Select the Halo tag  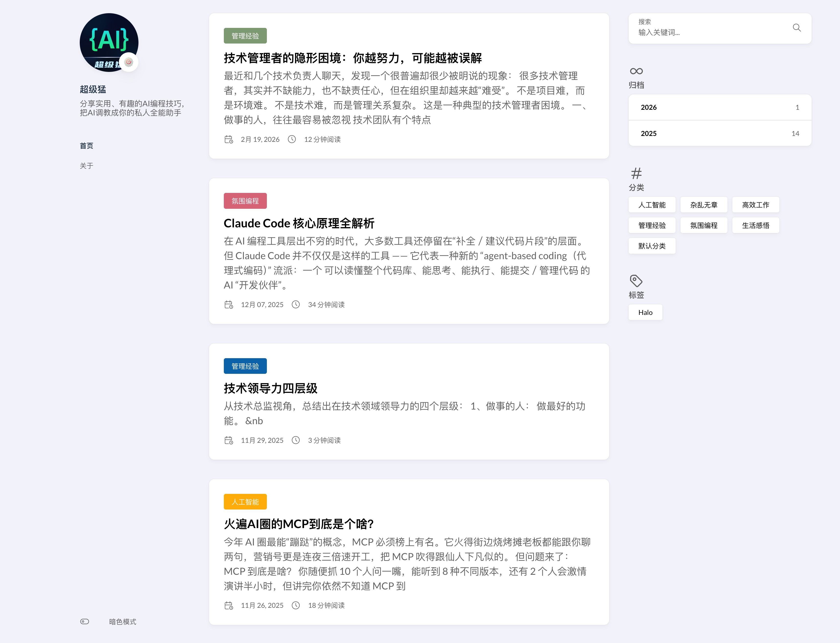coord(645,312)
